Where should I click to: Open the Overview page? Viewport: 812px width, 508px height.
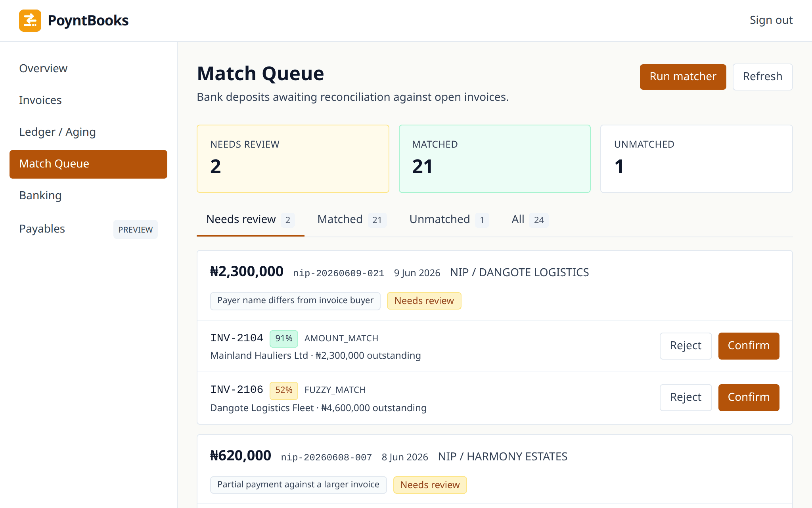[88, 68]
